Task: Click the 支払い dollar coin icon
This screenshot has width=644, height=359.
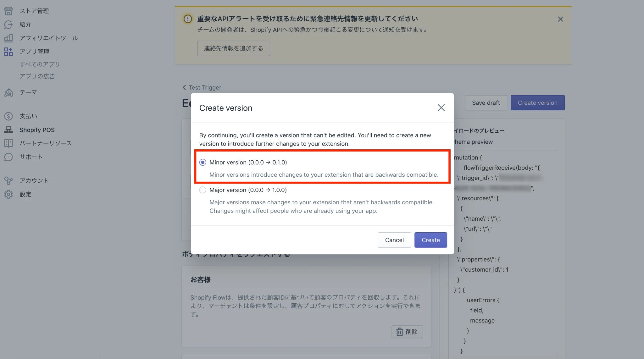Action: [x=8, y=116]
